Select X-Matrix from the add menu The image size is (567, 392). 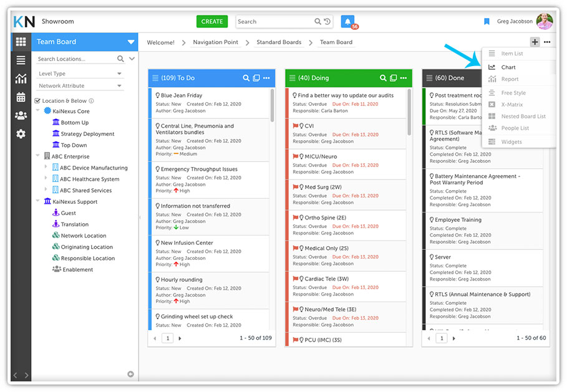pos(519,105)
